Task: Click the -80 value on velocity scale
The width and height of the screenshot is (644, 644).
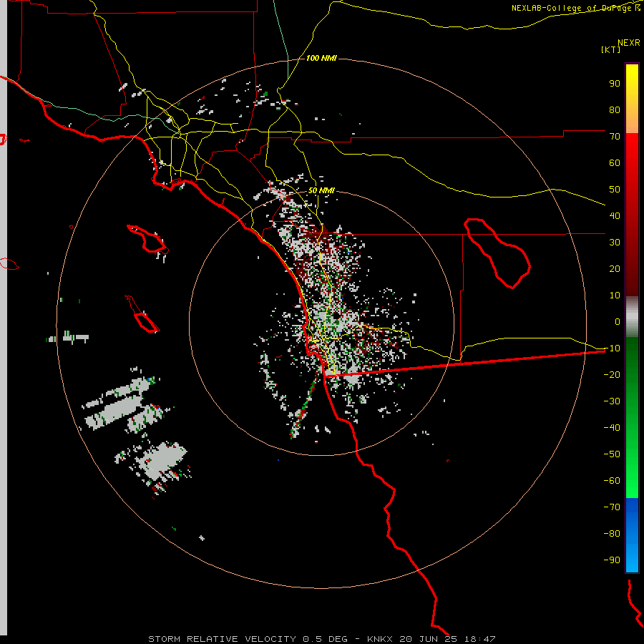Action: 612,534
